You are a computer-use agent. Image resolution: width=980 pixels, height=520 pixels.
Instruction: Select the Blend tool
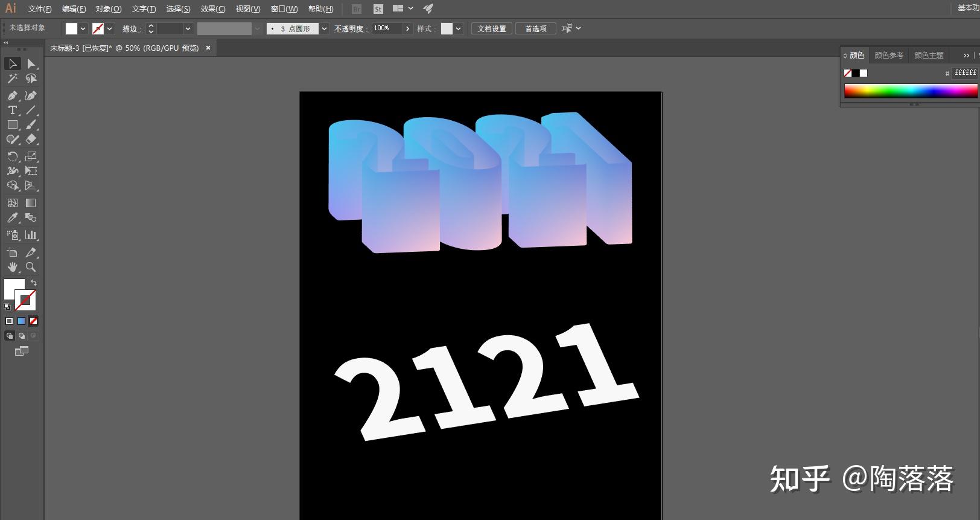point(31,217)
